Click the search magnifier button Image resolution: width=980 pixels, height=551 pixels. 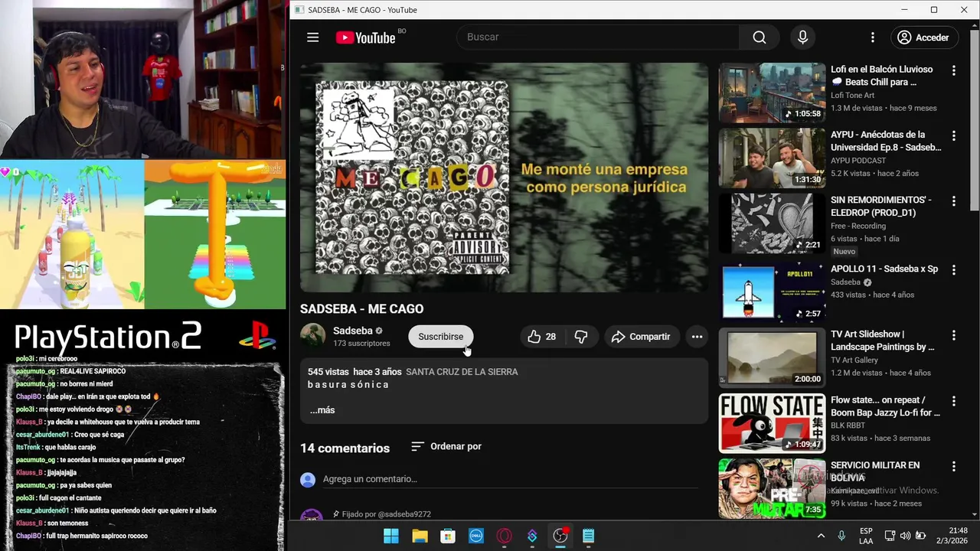click(759, 37)
